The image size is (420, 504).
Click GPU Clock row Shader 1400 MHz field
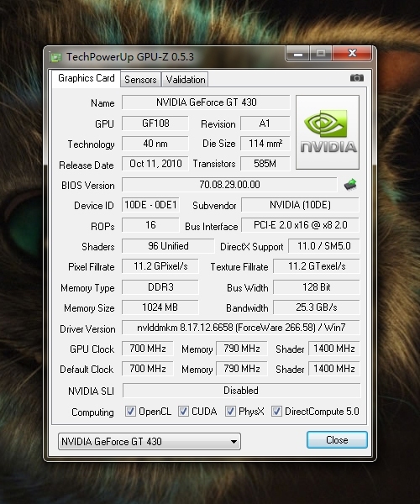point(333,349)
